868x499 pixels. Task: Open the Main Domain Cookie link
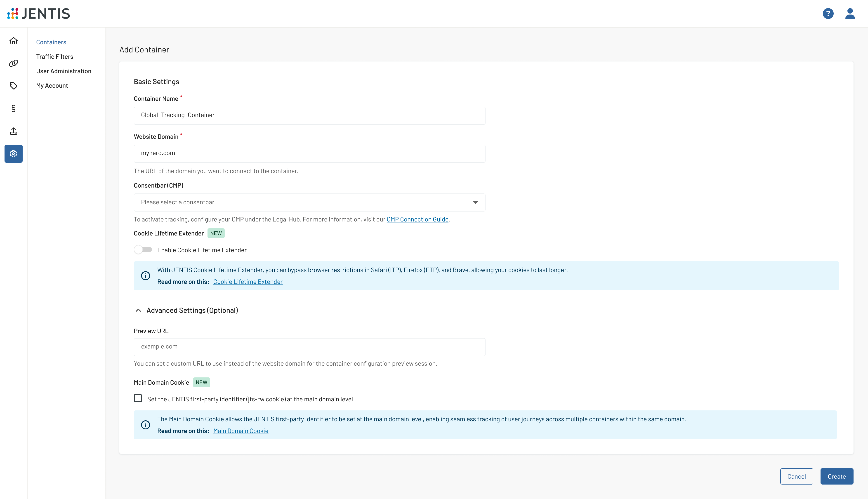(241, 431)
